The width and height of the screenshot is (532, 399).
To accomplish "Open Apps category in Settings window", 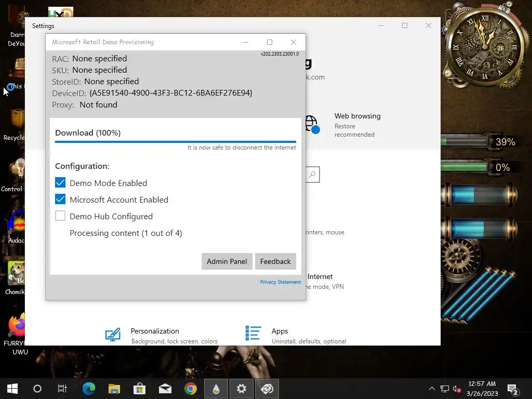I will (x=296, y=335).
